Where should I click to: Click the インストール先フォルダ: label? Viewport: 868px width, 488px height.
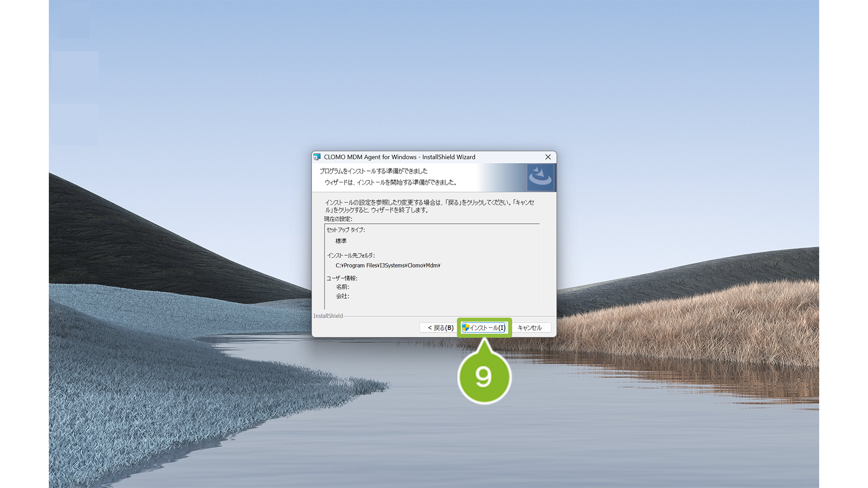pos(351,255)
